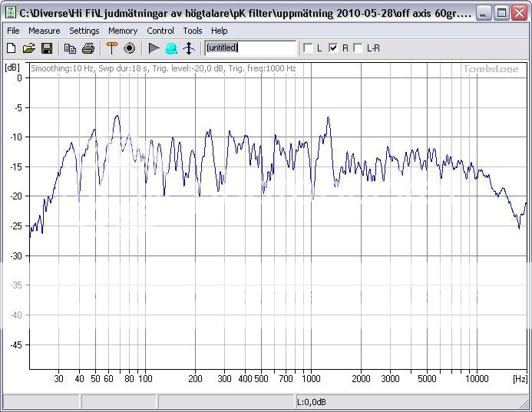Uncheck the R channel checkbox
The width and height of the screenshot is (532, 412).
[x=333, y=48]
